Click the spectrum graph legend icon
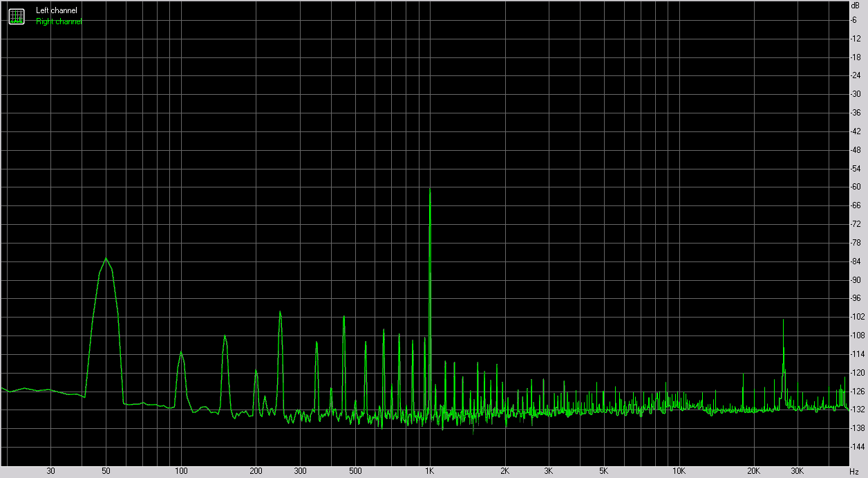Image resolution: width=868 pixels, height=478 pixels. coord(17,17)
